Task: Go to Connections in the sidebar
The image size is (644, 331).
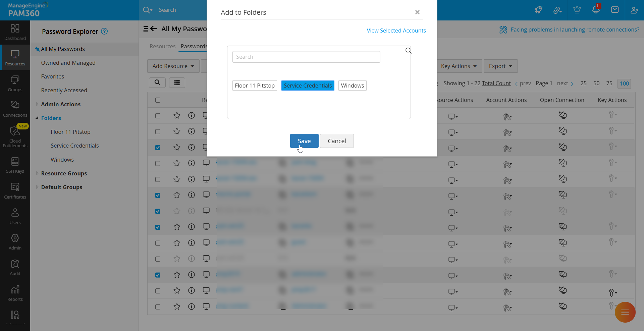Action: click(15, 109)
